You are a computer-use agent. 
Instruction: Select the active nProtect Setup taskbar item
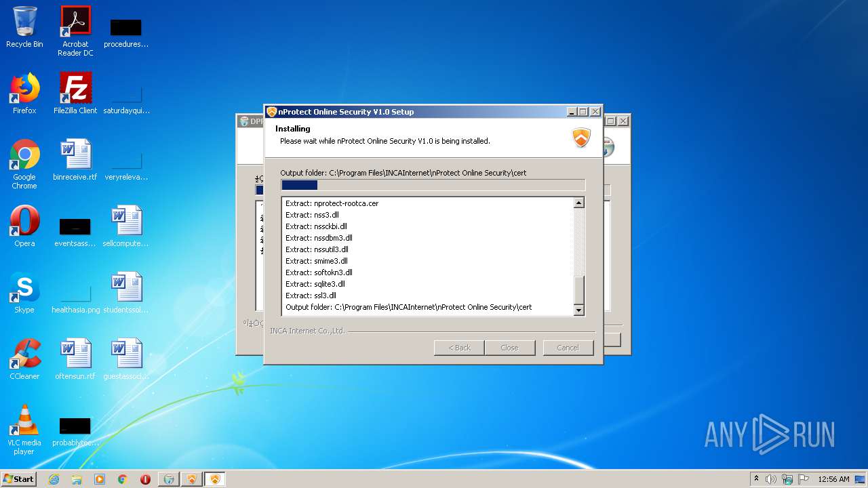215,479
